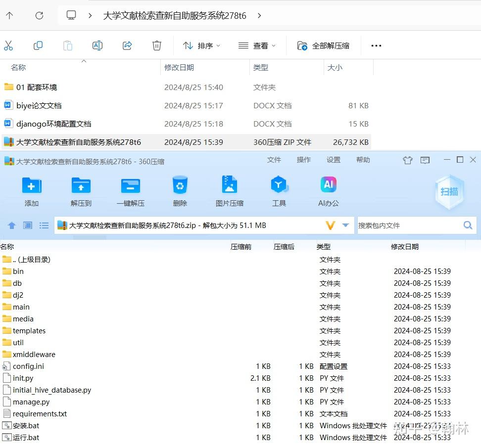Select the 278t6 ZIP file row in Explorer
The image size is (481, 448).
click(x=186, y=142)
